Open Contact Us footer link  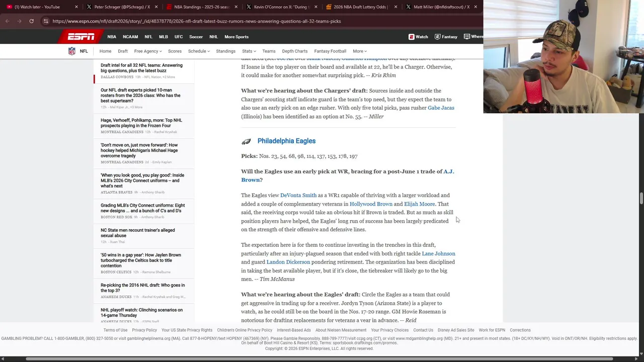(x=423, y=330)
